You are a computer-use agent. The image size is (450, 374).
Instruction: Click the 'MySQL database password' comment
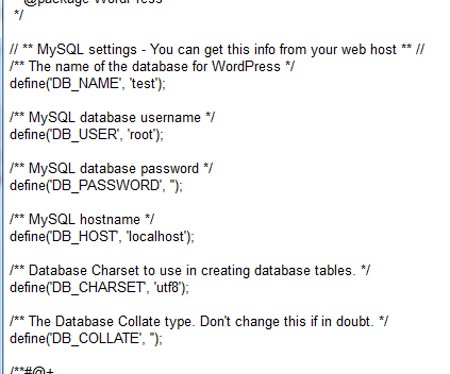point(111,168)
